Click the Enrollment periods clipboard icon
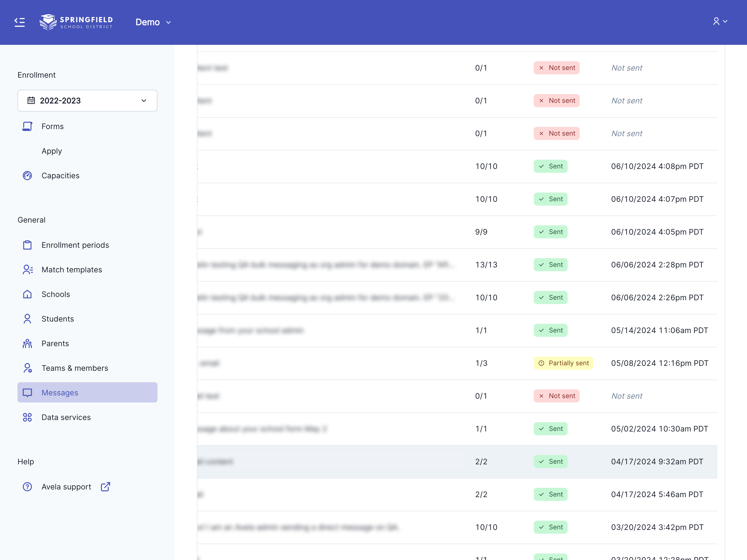747x560 pixels. [27, 245]
